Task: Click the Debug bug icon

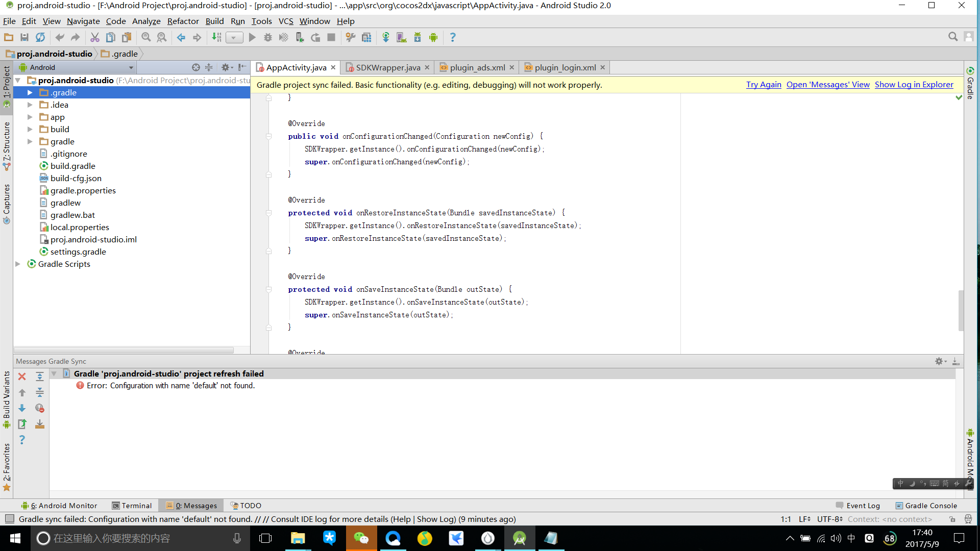Action: click(x=267, y=37)
